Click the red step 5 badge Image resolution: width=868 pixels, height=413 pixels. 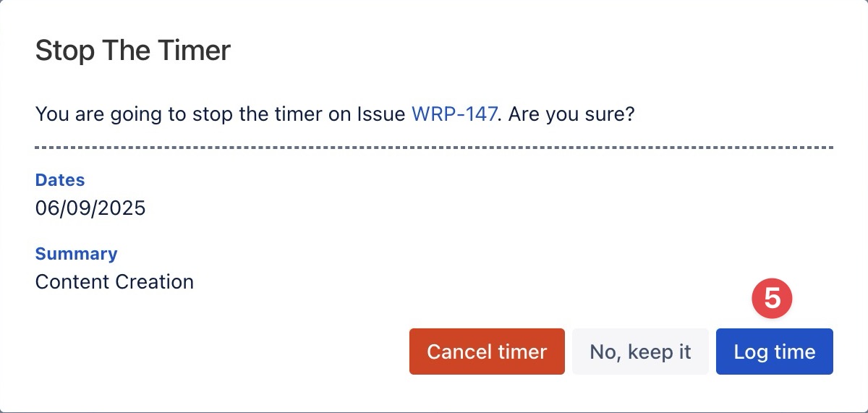point(773,298)
